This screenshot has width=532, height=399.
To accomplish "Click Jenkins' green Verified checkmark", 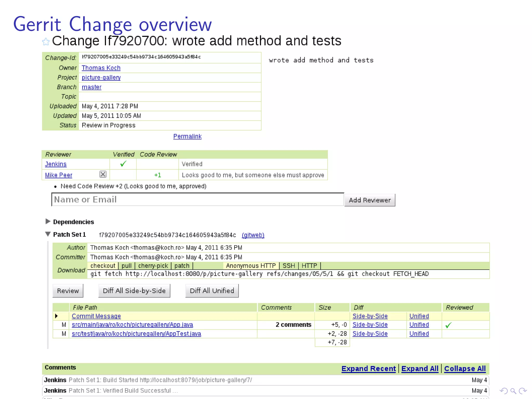I will tap(123, 164).
